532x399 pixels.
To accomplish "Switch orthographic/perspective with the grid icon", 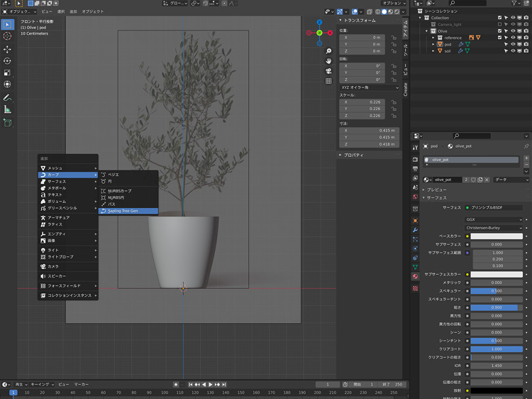I will (x=329, y=81).
